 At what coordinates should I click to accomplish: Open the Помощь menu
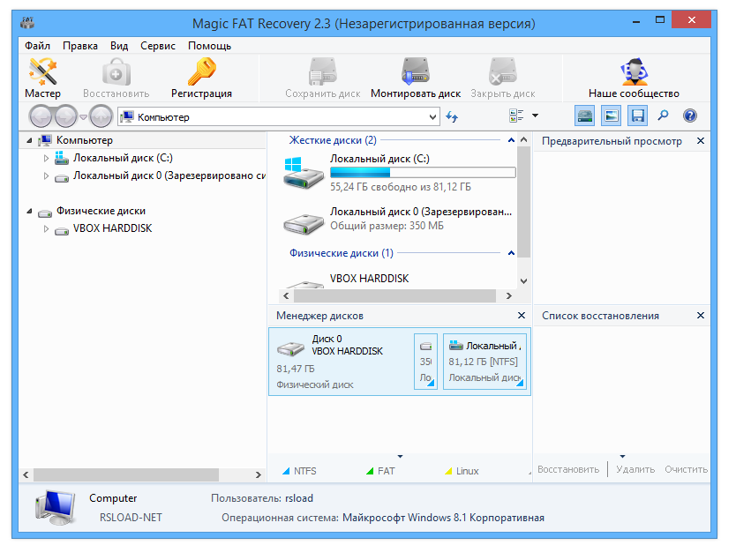[210, 46]
